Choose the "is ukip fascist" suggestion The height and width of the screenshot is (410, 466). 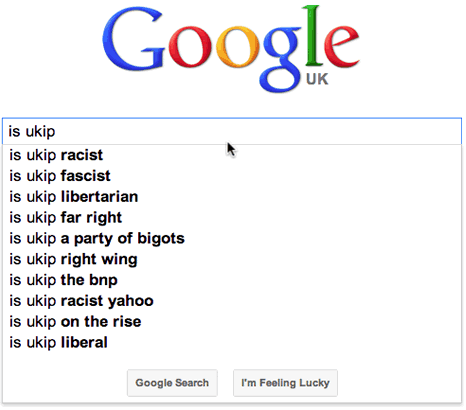pyautogui.click(x=232, y=176)
